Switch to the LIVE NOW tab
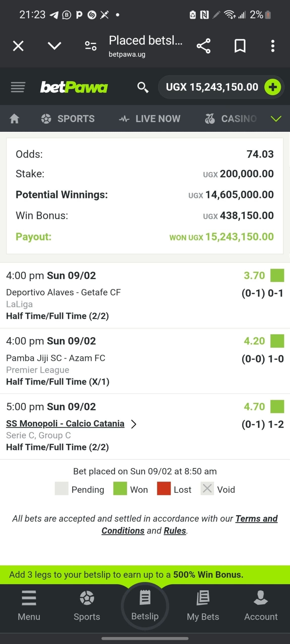This screenshot has height=644, width=290. click(150, 119)
